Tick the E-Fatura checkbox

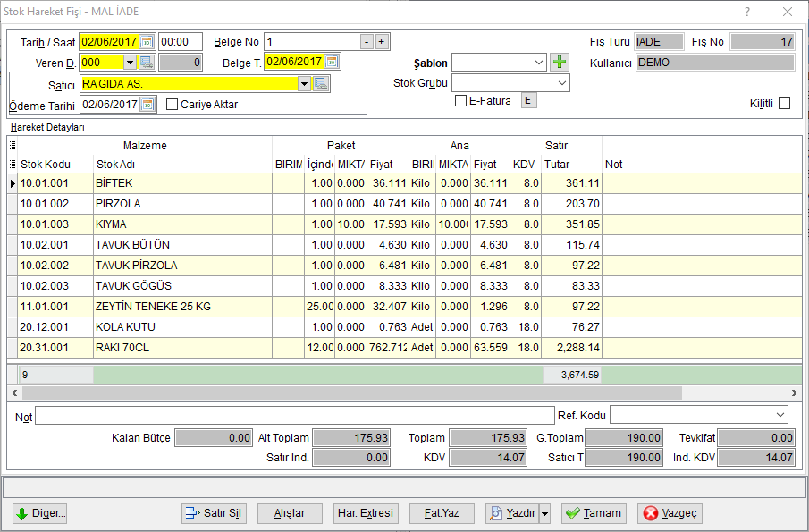click(x=460, y=101)
